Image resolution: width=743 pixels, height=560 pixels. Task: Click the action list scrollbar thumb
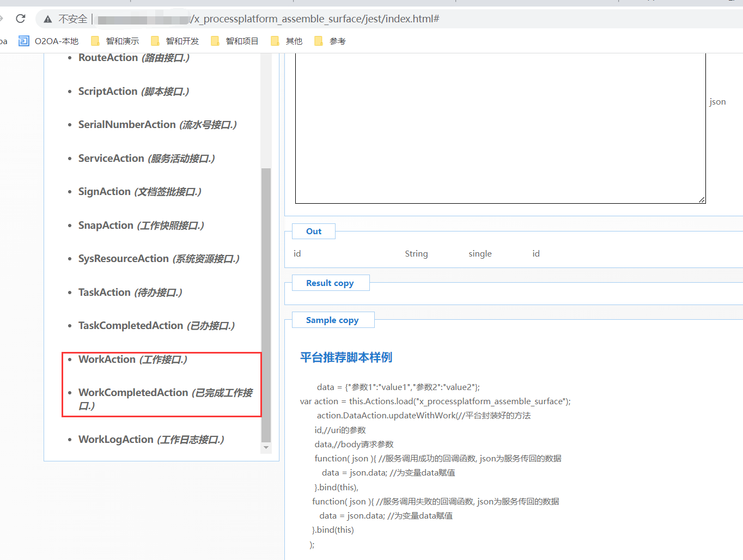pos(266,305)
